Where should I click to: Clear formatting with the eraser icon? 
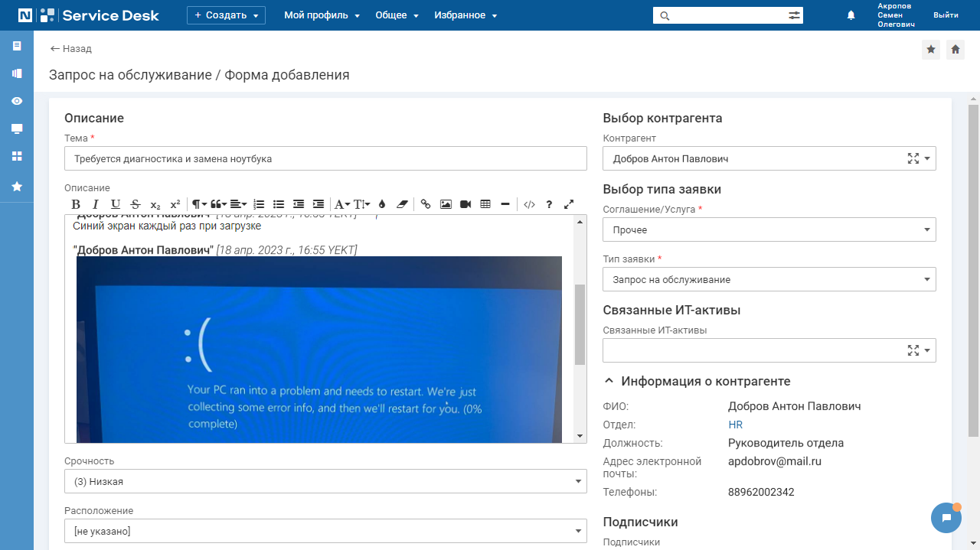[x=402, y=204]
